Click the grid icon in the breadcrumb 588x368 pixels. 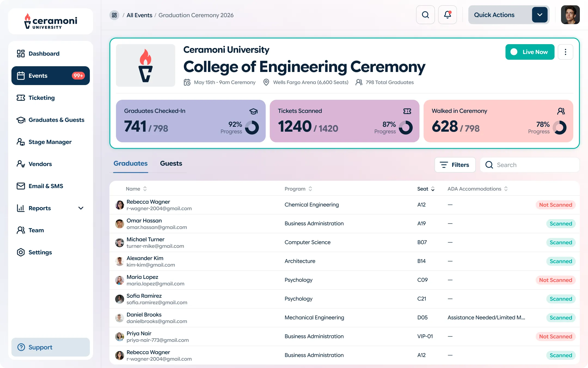[x=114, y=15]
